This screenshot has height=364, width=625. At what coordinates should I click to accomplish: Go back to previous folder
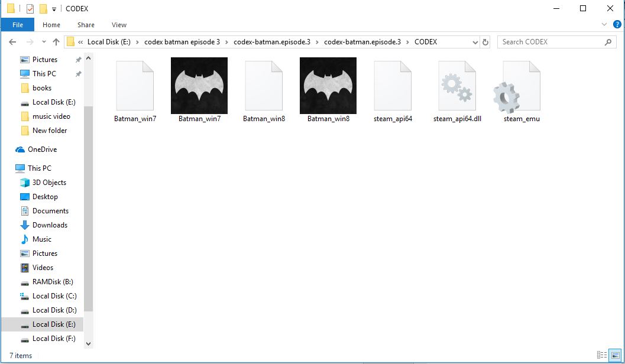coord(12,42)
